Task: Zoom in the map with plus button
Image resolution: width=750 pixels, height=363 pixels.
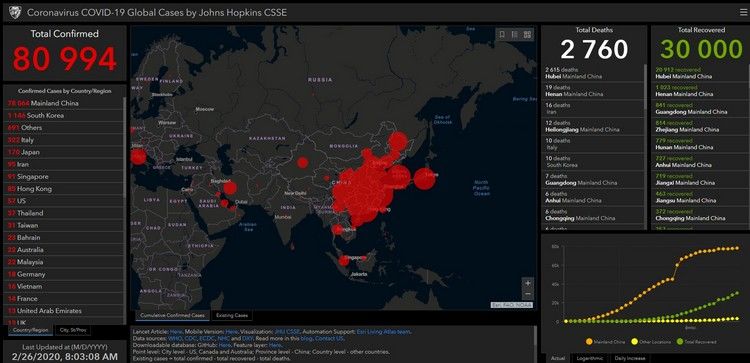Action: point(528,283)
